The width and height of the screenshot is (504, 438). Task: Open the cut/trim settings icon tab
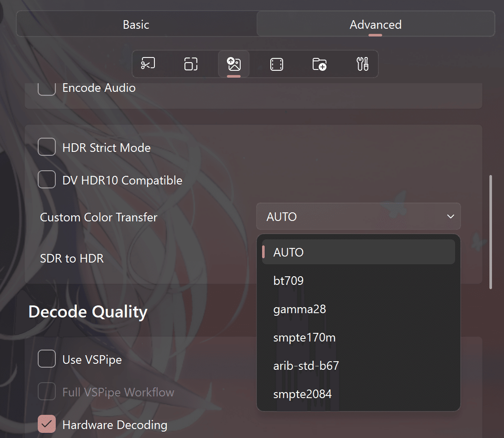pyautogui.click(x=148, y=63)
